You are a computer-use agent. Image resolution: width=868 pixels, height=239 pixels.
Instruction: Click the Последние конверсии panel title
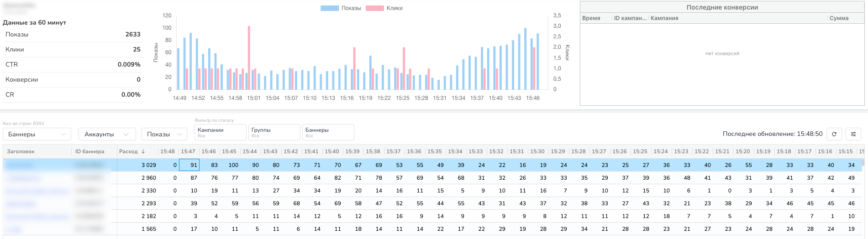pyautogui.click(x=722, y=7)
